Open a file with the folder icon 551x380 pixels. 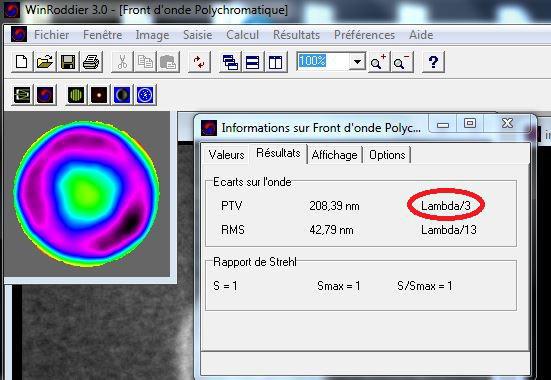45,62
